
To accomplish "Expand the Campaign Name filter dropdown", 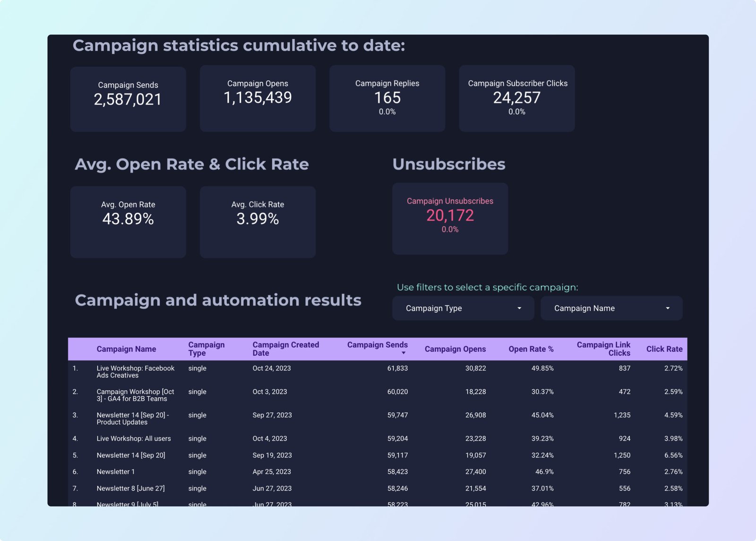I will tap(610, 308).
